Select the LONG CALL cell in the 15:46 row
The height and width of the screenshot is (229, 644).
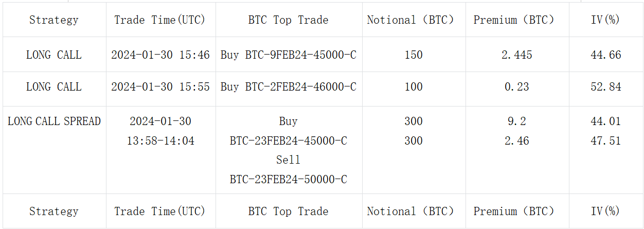point(54,55)
